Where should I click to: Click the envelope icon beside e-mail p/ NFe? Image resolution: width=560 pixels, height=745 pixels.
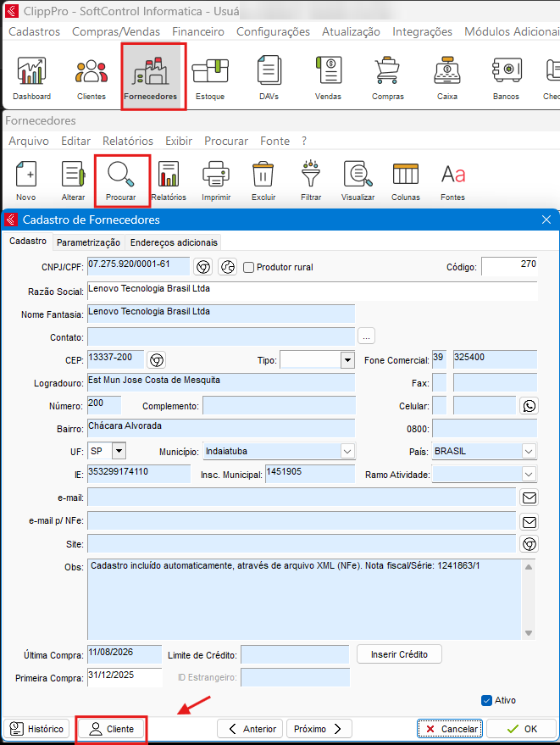click(530, 522)
